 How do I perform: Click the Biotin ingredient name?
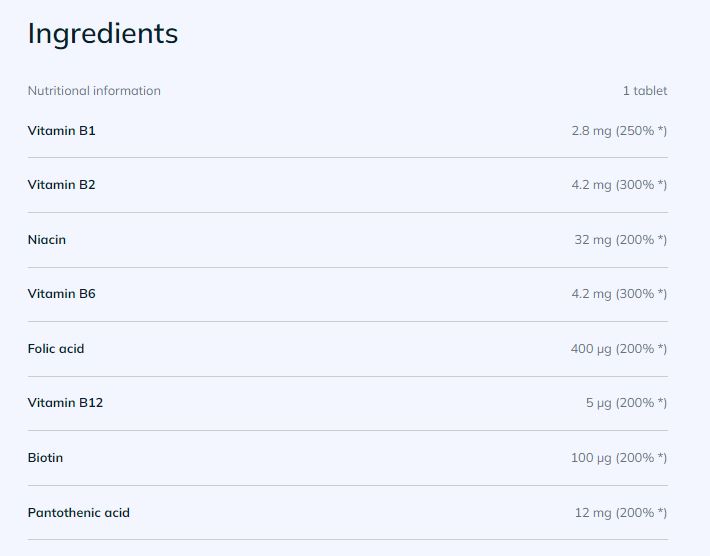coord(45,458)
